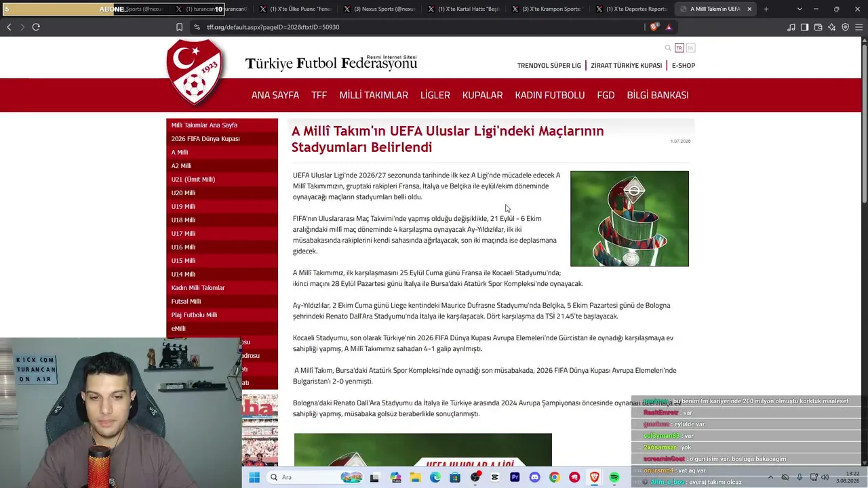Open the Windows Start button
868x488 pixels.
click(x=254, y=477)
